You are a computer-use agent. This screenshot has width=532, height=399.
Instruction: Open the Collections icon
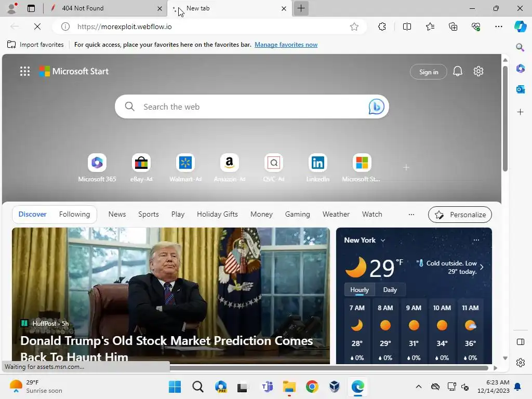pyautogui.click(x=453, y=26)
